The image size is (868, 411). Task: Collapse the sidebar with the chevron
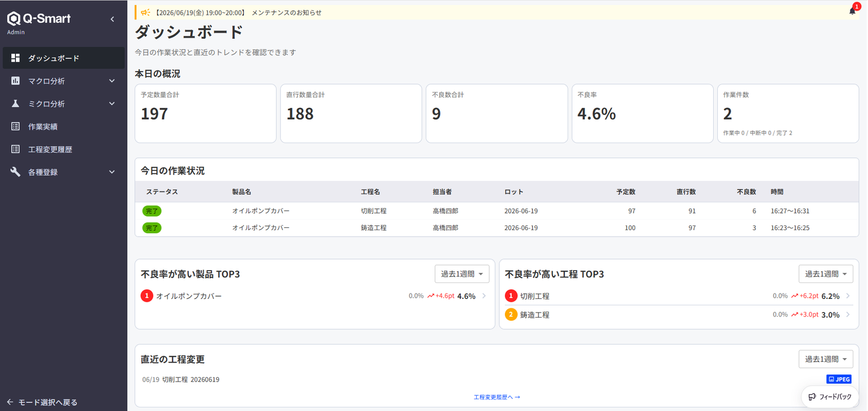click(x=113, y=19)
